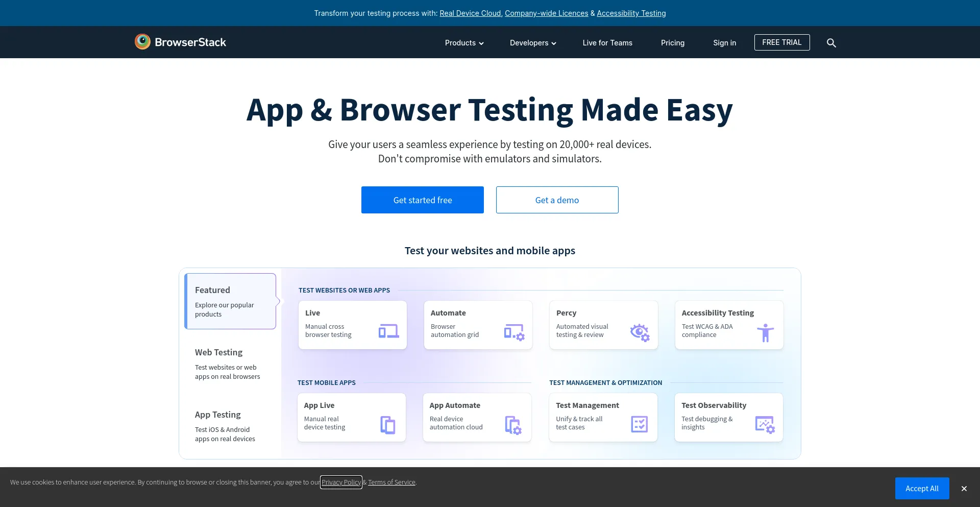Go to the Pricing page
980x507 pixels.
point(672,43)
